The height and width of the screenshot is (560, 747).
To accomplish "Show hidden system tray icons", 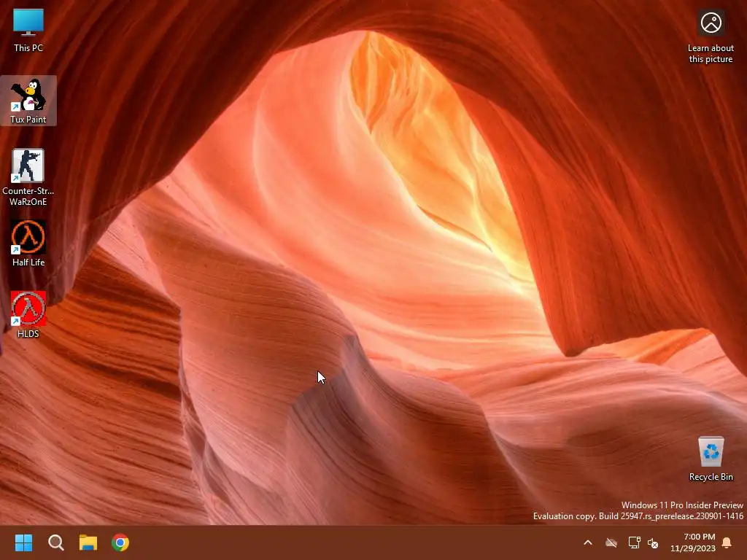I will click(588, 542).
